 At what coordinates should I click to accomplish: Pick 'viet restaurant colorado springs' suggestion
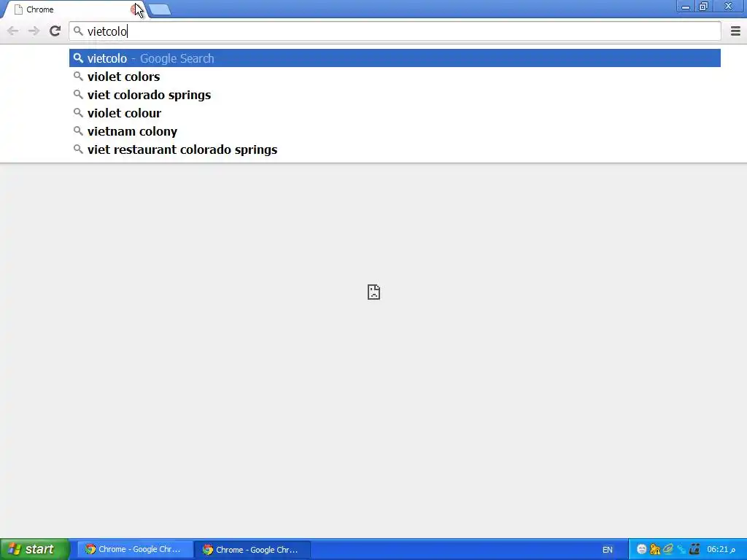(395, 149)
